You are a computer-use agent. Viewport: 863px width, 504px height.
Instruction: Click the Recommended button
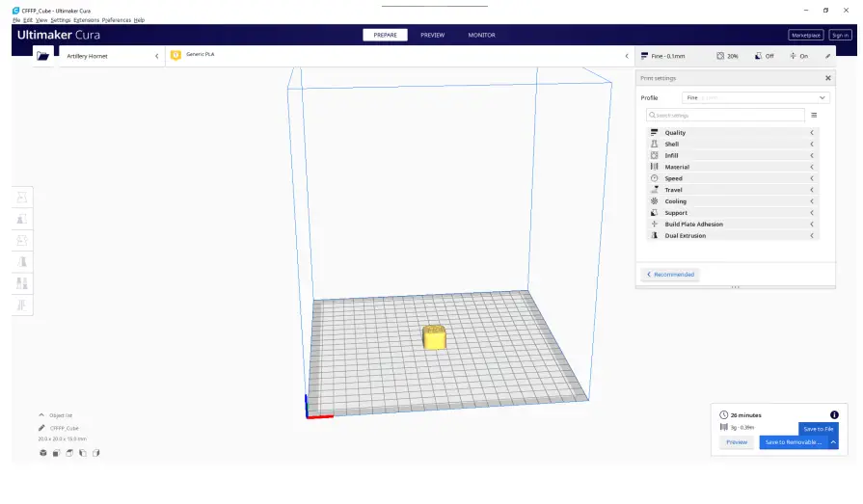[x=670, y=274]
